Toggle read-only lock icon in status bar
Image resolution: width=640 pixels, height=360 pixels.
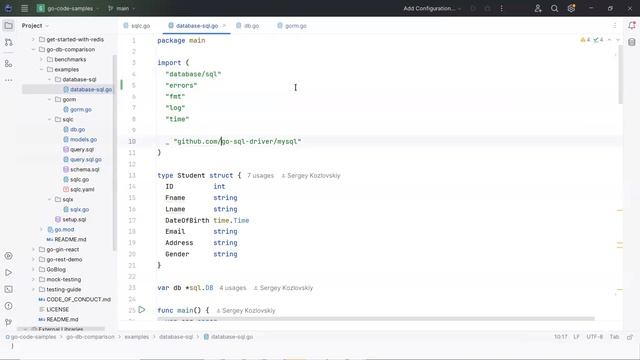click(x=630, y=337)
